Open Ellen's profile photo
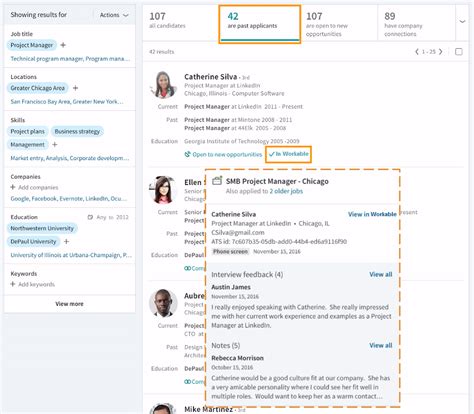The image size is (474, 414). [163, 190]
